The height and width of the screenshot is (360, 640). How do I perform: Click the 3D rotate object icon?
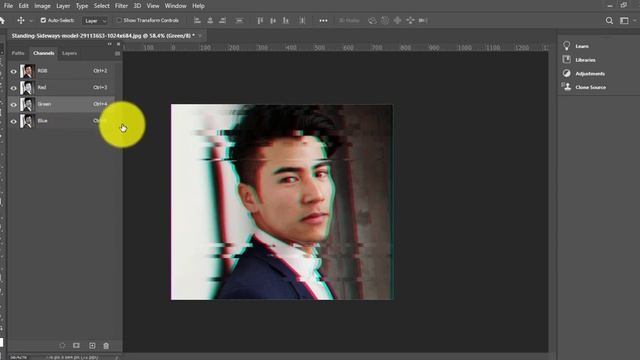[x=372, y=20]
